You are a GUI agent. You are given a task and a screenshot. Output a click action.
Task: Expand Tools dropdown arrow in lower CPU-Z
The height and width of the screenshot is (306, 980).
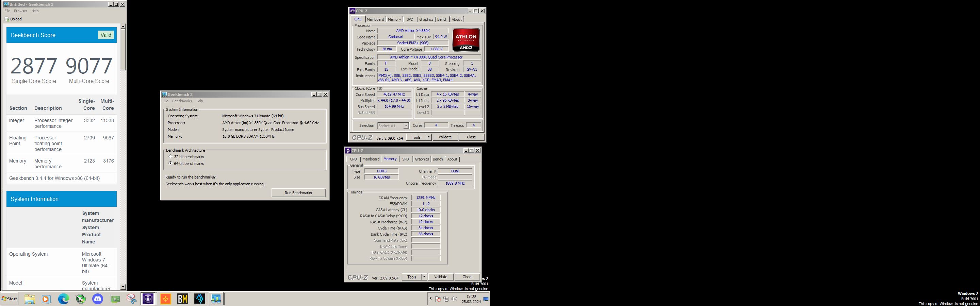tap(424, 277)
